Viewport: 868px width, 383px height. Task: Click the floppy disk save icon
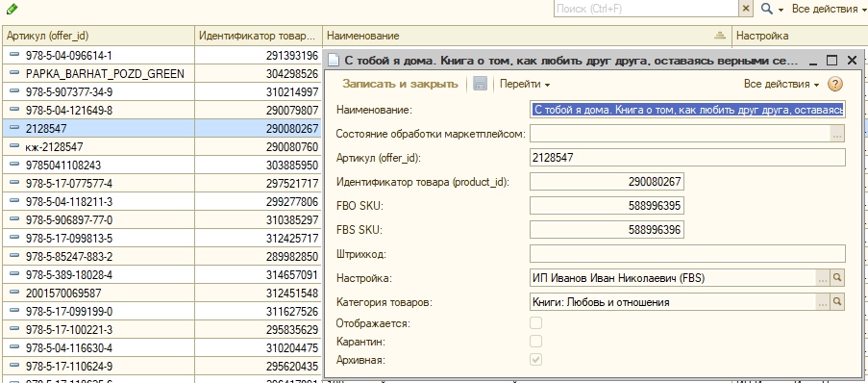tap(480, 84)
